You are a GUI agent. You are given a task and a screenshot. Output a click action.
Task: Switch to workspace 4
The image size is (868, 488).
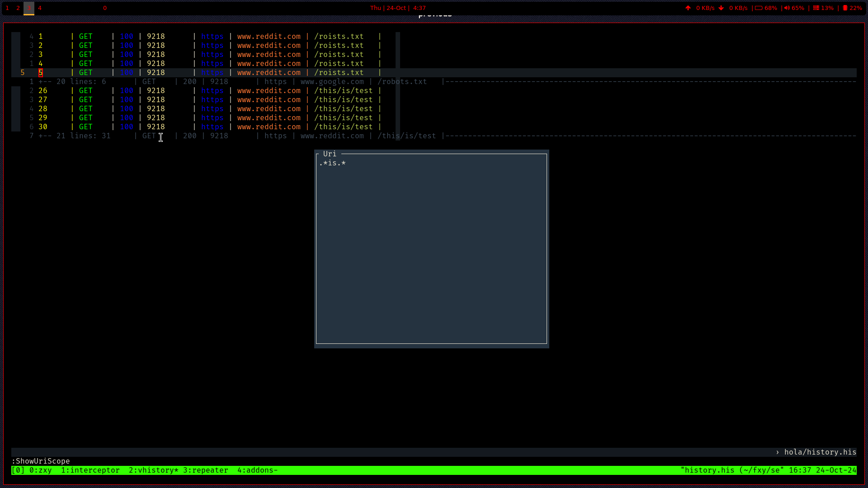point(40,8)
